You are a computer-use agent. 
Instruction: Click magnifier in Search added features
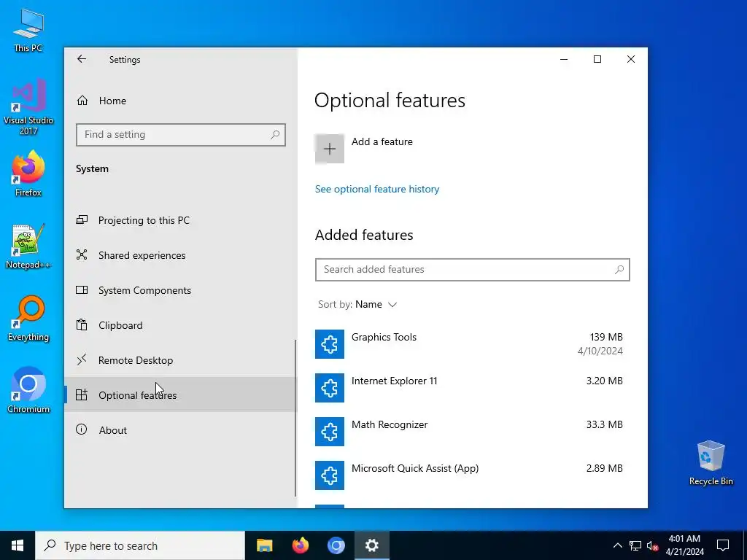[x=619, y=270]
